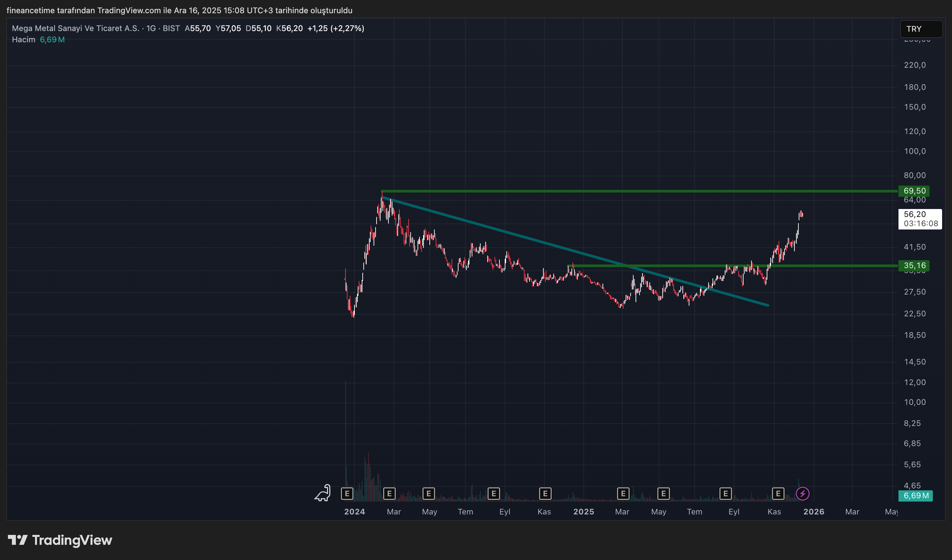Select the 35,16 green price label
The image size is (952, 560).
(914, 266)
